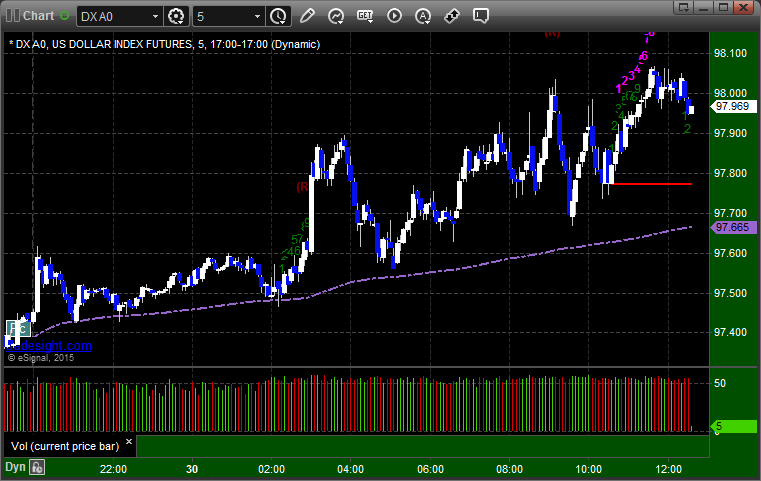Click the chart title DX A0, US DOLLAR INDEX FUTURES
Image resolution: width=761 pixels, height=481 pixels.
coord(104,44)
